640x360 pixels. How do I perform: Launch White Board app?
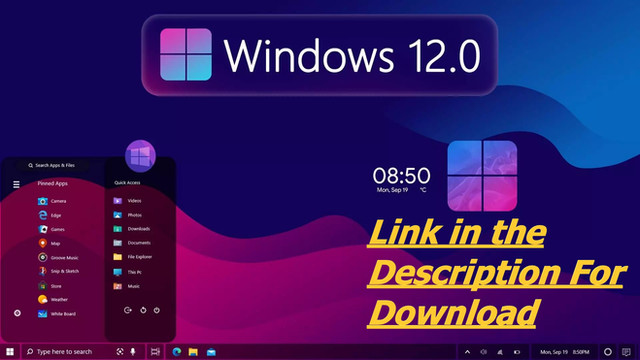57,314
